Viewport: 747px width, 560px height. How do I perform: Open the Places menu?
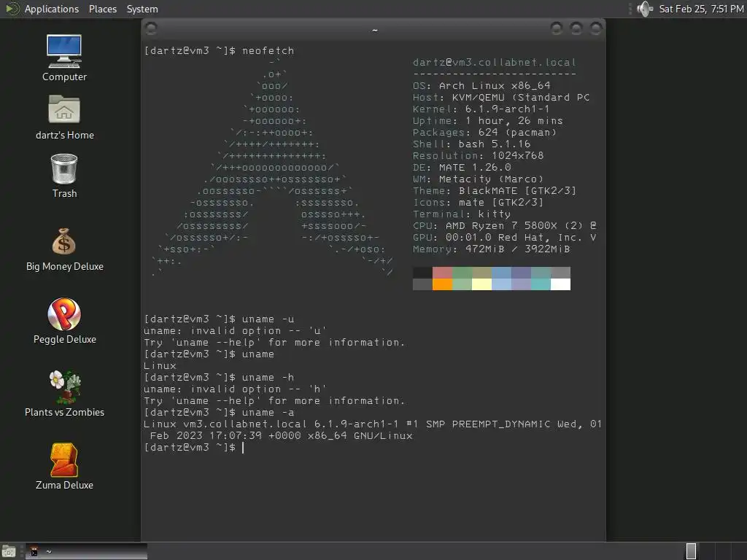click(103, 9)
